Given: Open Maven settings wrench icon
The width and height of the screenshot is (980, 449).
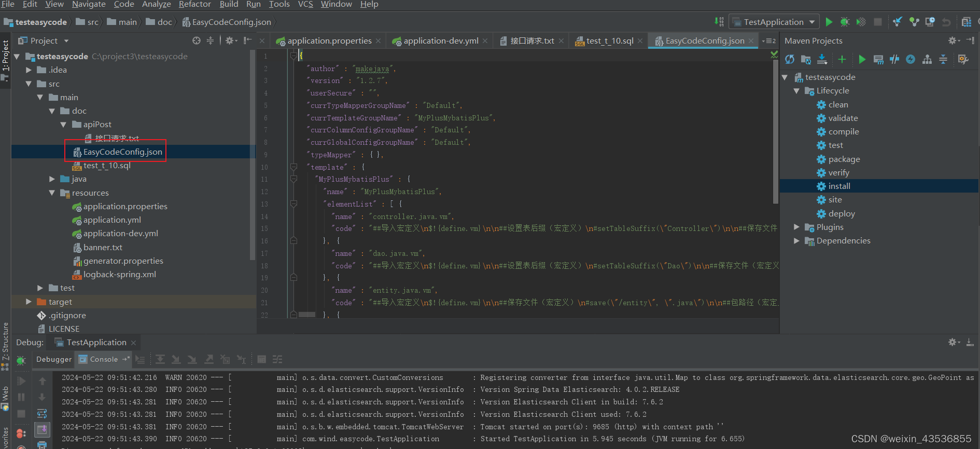Looking at the screenshot, I should click(x=963, y=59).
